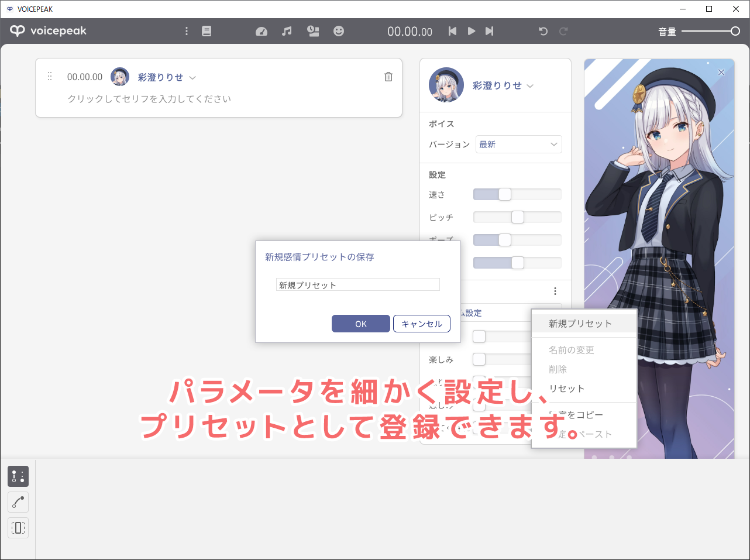The height and width of the screenshot is (560, 750).
Task: Click the smiley face emotion icon
Action: point(339,31)
